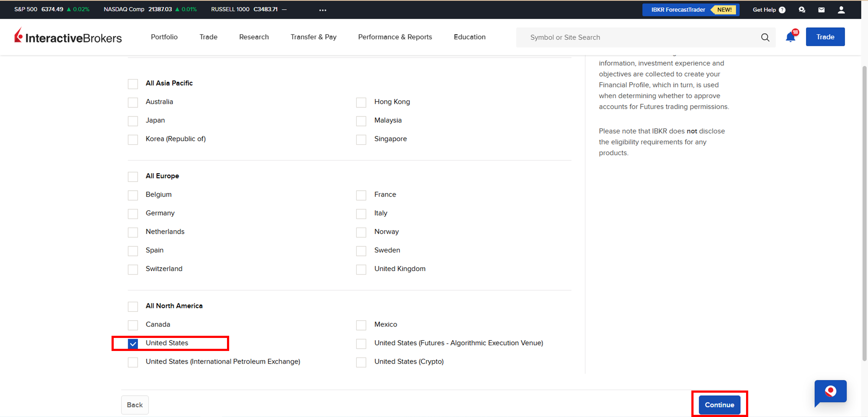868x417 pixels.
Task: Check the All Asia Pacific checkbox
Action: (133, 84)
